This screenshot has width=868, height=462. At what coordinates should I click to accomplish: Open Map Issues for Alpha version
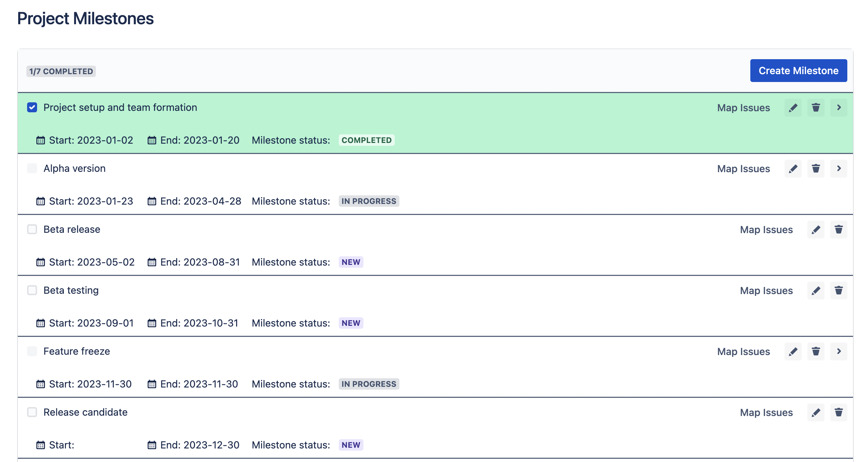[x=744, y=169]
